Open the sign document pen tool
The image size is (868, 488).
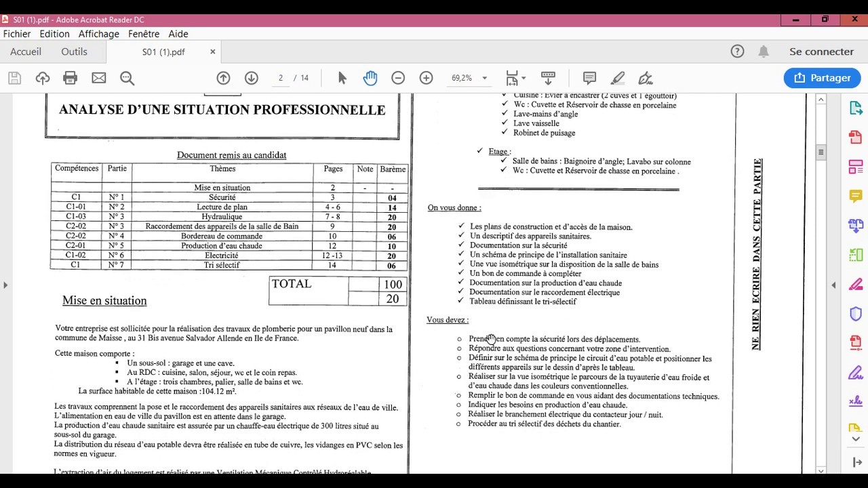pos(646,78)
